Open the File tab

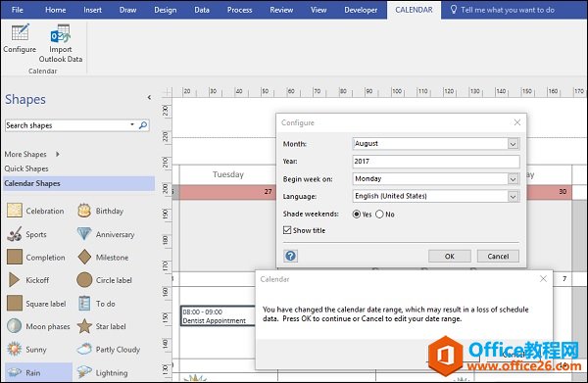(18, 10)
